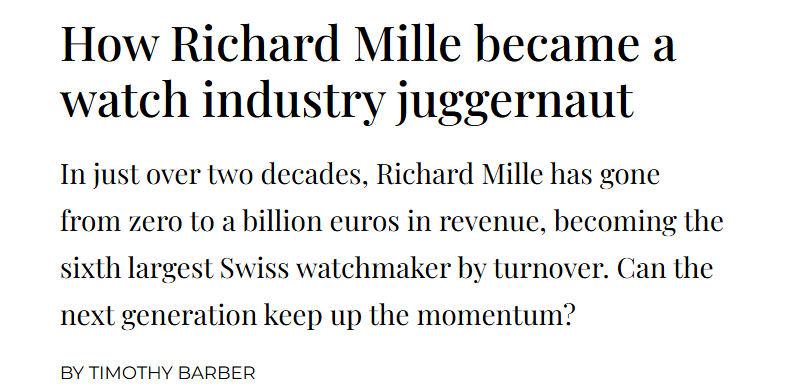Click the word "BY" in the byline

(72, 373)
